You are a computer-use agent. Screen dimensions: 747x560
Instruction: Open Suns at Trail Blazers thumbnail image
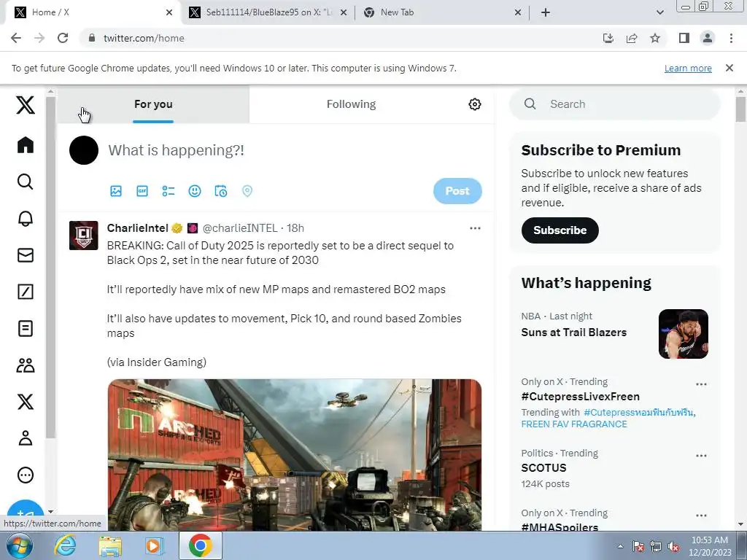[x=683, y=334]
